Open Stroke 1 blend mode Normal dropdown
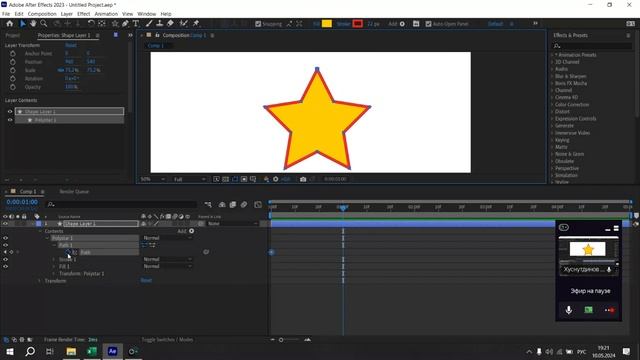Viewport: 640px width, 360px height. pos(167,259)
